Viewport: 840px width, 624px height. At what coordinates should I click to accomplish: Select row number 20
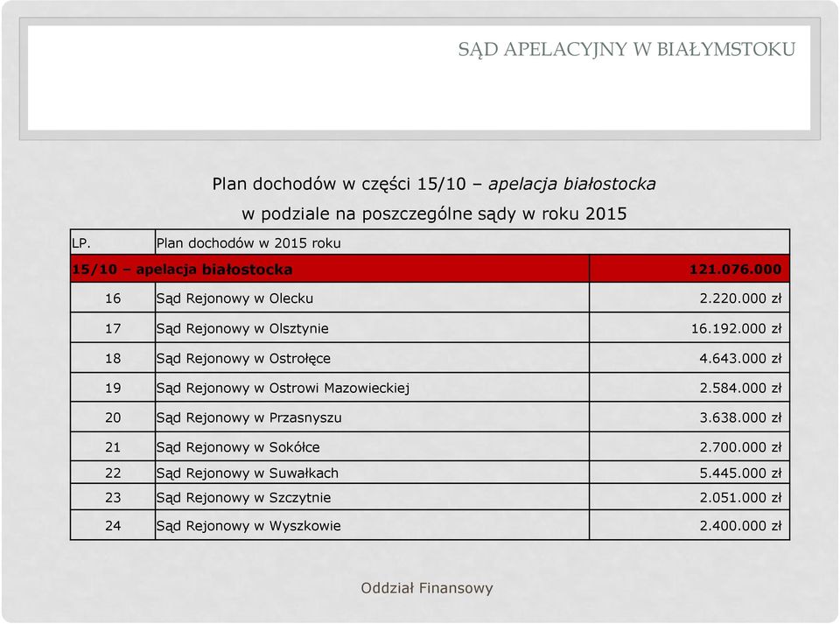coord(113,417)
